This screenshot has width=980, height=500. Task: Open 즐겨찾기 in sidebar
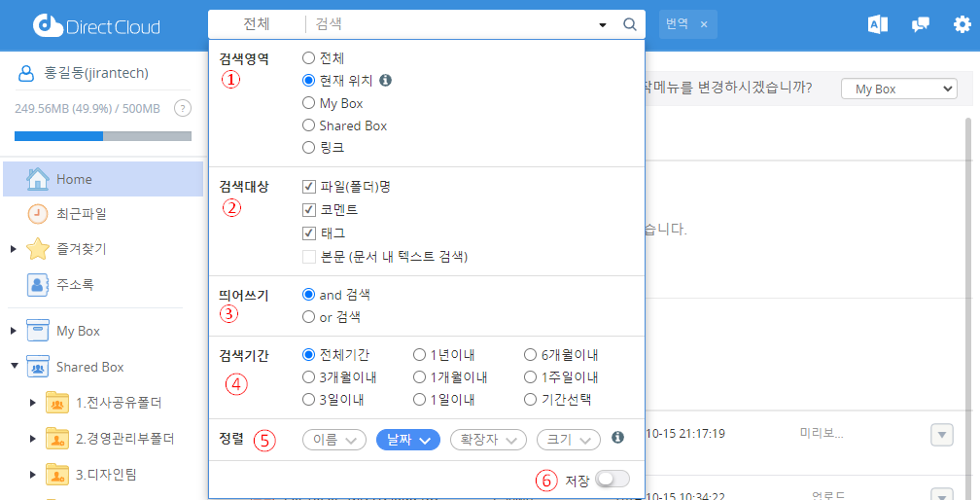(x=82, y=249)
